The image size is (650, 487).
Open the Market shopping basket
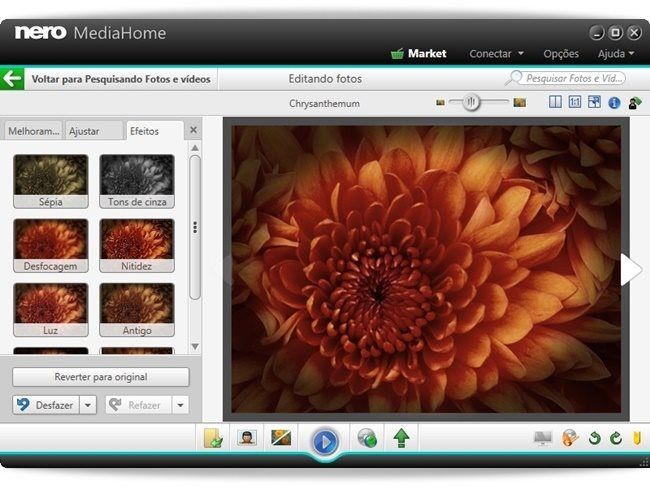tap(397, 53)
